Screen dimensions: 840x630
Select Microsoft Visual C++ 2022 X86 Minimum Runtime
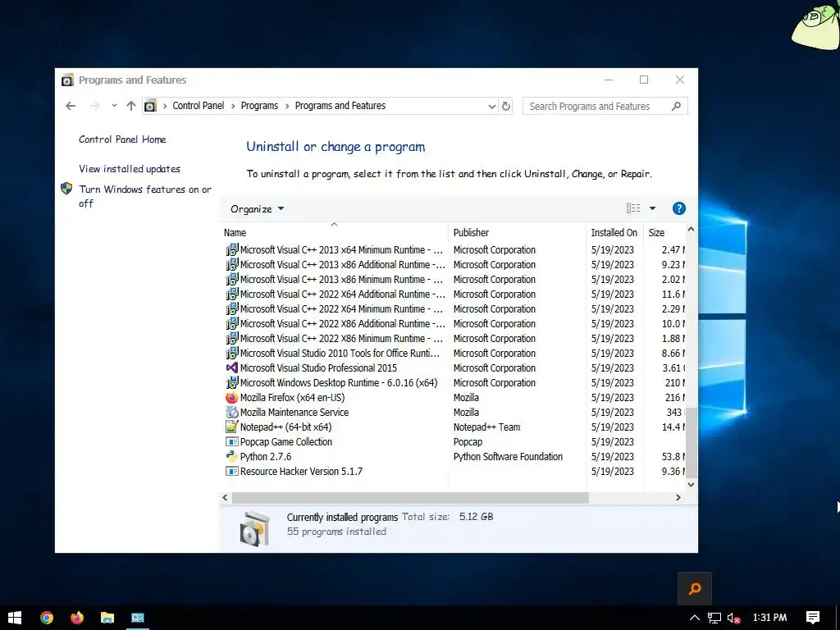tap(342, 339)
